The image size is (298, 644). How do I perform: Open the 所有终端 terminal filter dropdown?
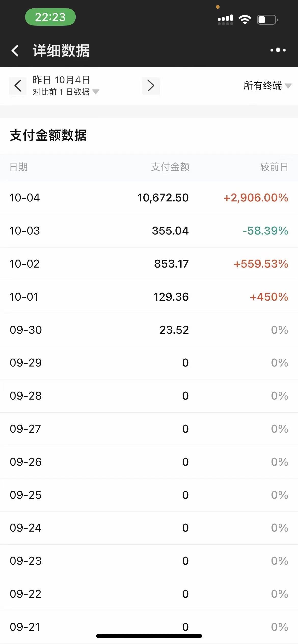coord(267,86)
